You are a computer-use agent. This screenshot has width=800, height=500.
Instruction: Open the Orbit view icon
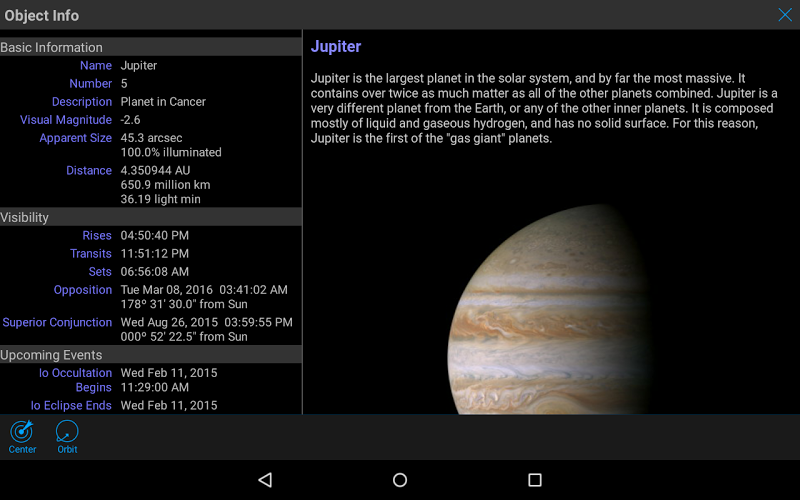click(x=67, y=437)
